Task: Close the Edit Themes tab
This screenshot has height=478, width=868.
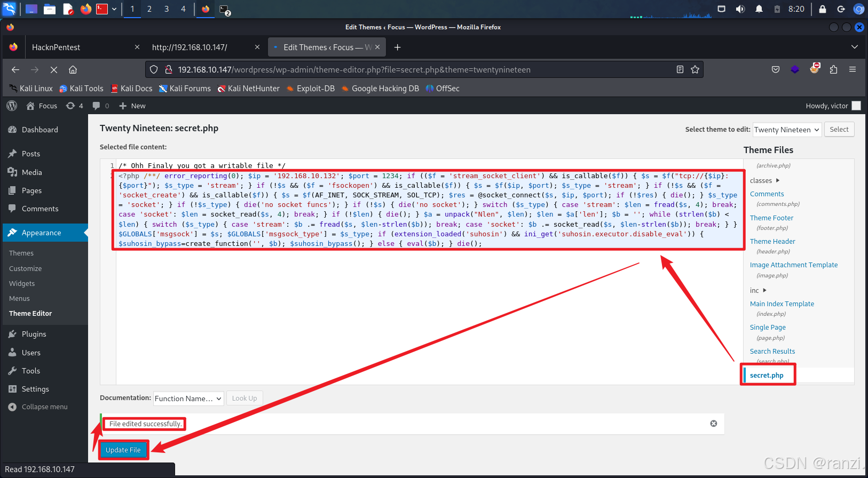Action: [x=377, y=47]
